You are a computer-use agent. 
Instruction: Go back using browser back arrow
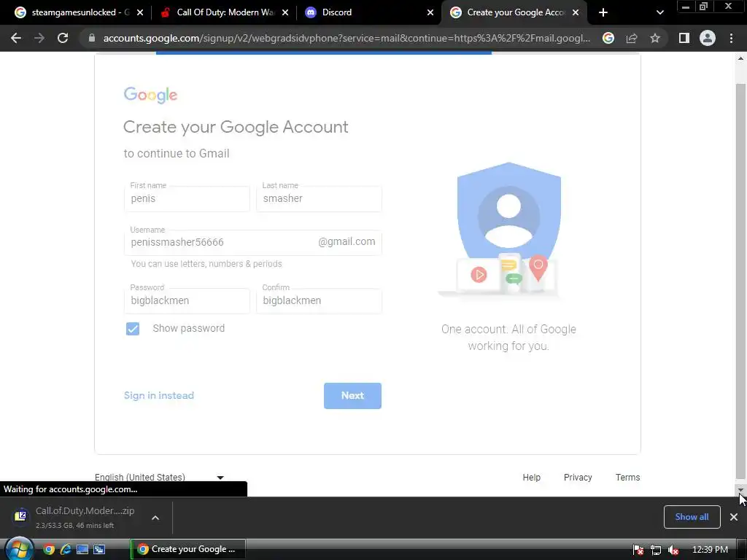16,38
